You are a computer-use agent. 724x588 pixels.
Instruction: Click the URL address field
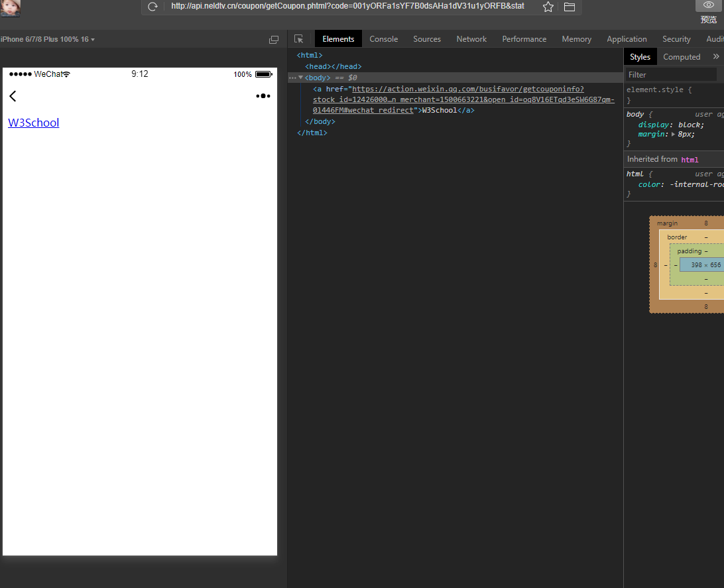(x=347, y=6)
